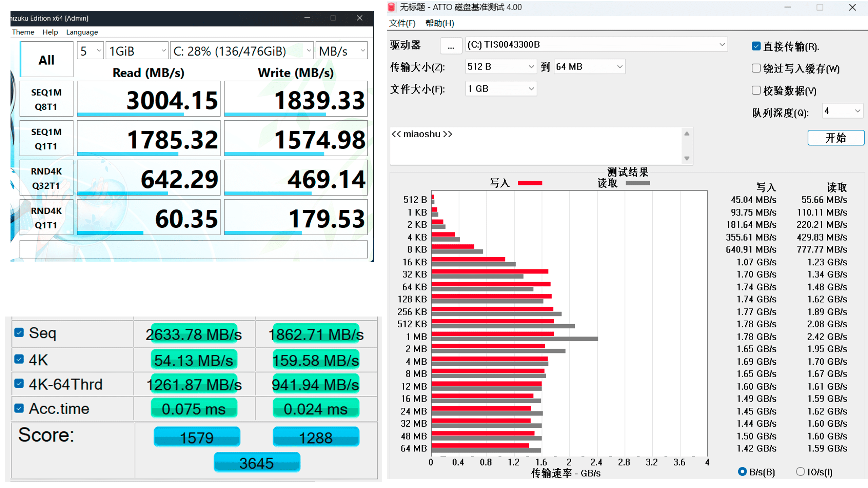Expand the 1GiB test size dropdown
The width and height of the screenshot is (868, 488).
tap(137, 51)
